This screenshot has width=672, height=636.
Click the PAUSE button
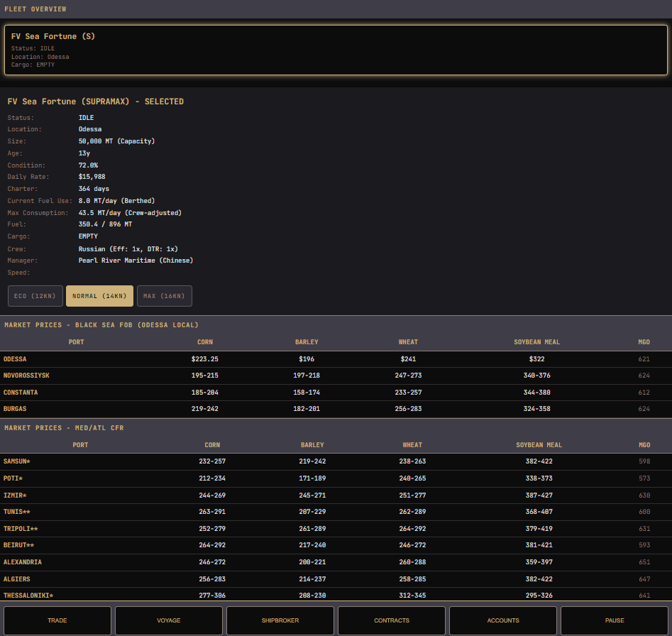[x=615, y=620]
